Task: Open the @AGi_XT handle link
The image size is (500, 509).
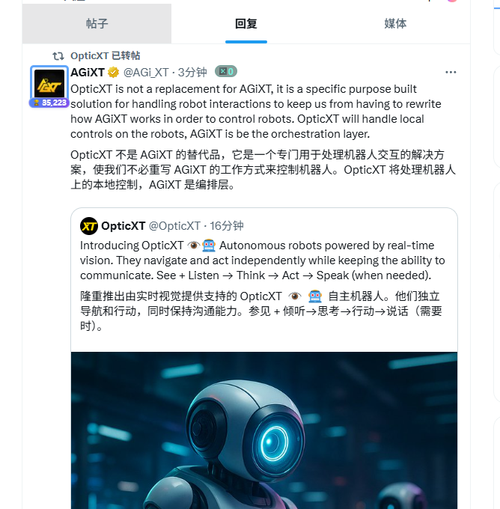Action: tap(146, 72)
